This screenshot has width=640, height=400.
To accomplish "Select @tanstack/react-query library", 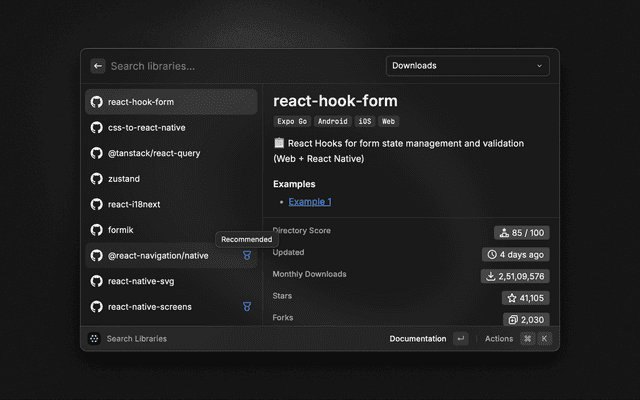I will pyautogui.click(x=153, y=153).
